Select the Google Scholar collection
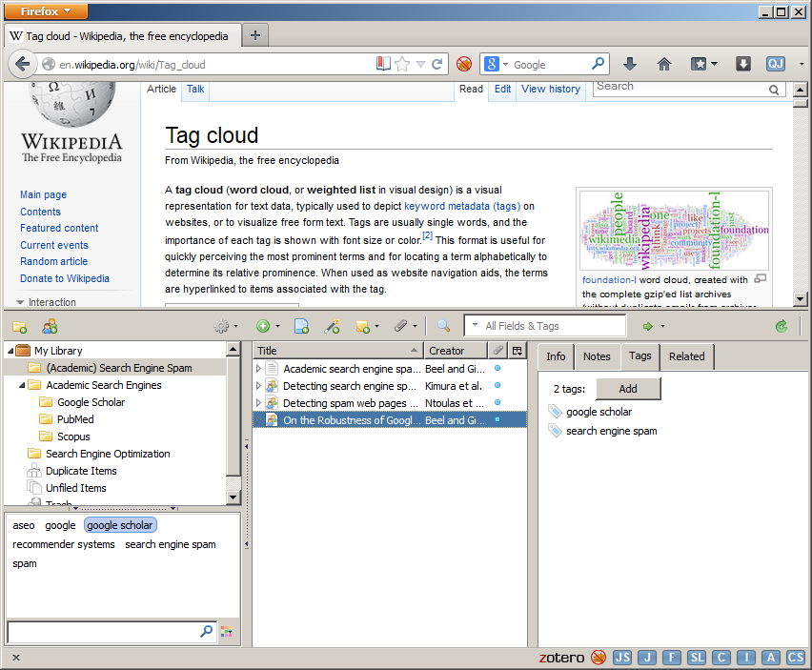The width and height of the screenshot is (812, 670). (x=91, y=402)
